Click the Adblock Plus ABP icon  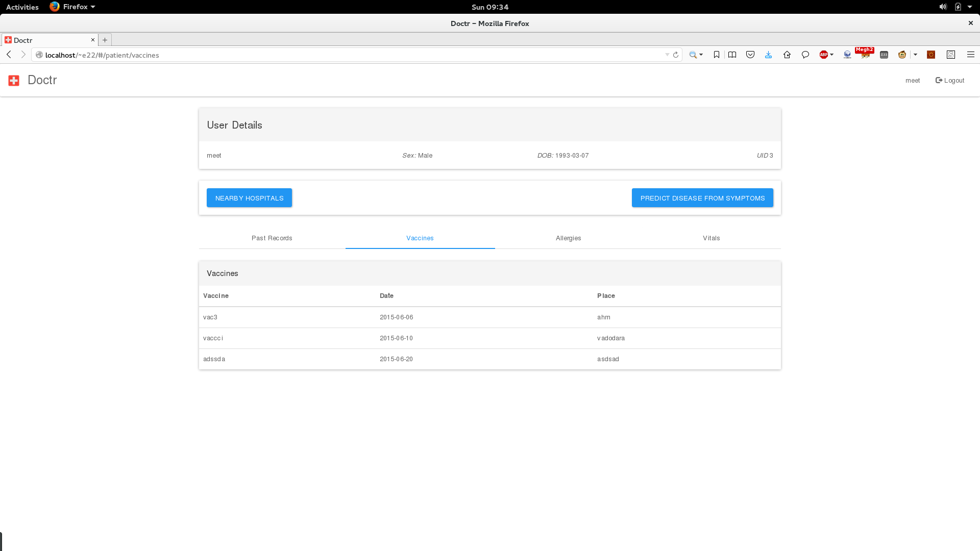823,55
